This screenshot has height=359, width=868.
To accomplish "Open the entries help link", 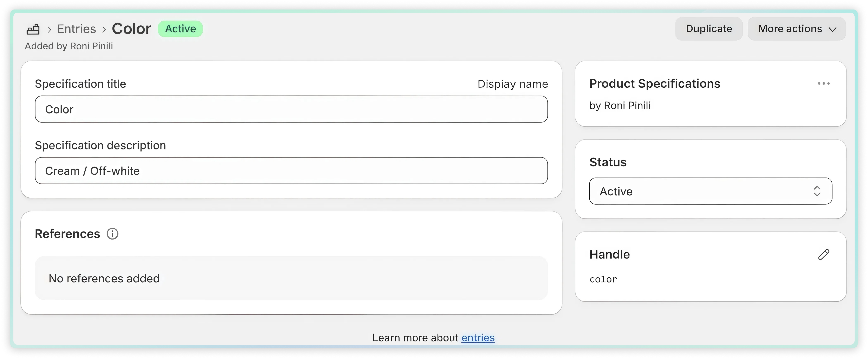I will point(478,338).
